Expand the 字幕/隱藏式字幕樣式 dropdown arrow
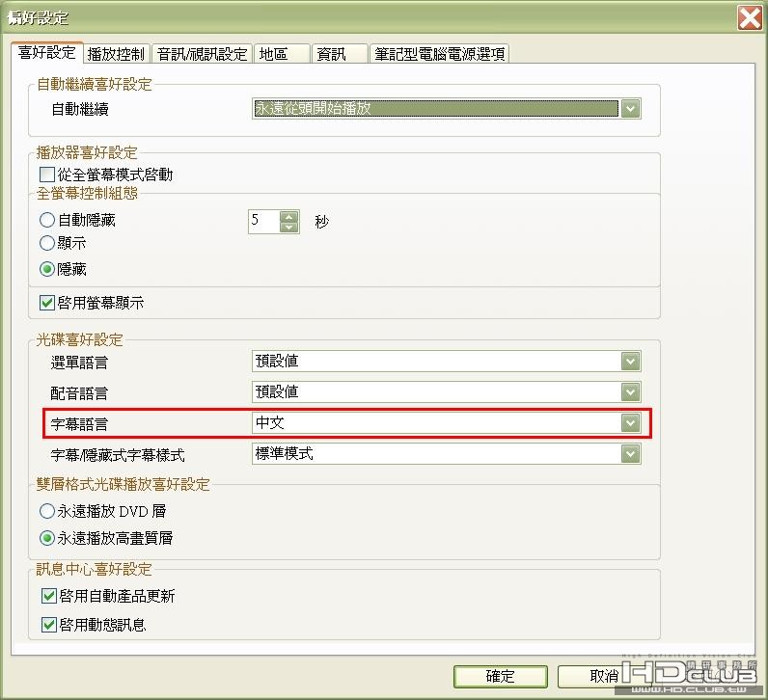768x700 pixels. pyautogui.click(x=630, y=454)
